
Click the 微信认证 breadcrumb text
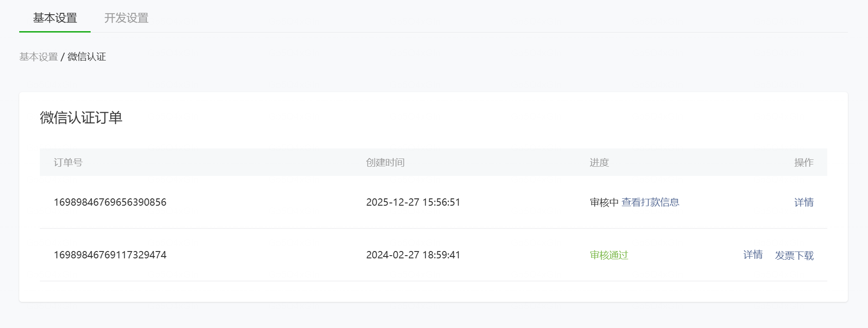[87, 57]
